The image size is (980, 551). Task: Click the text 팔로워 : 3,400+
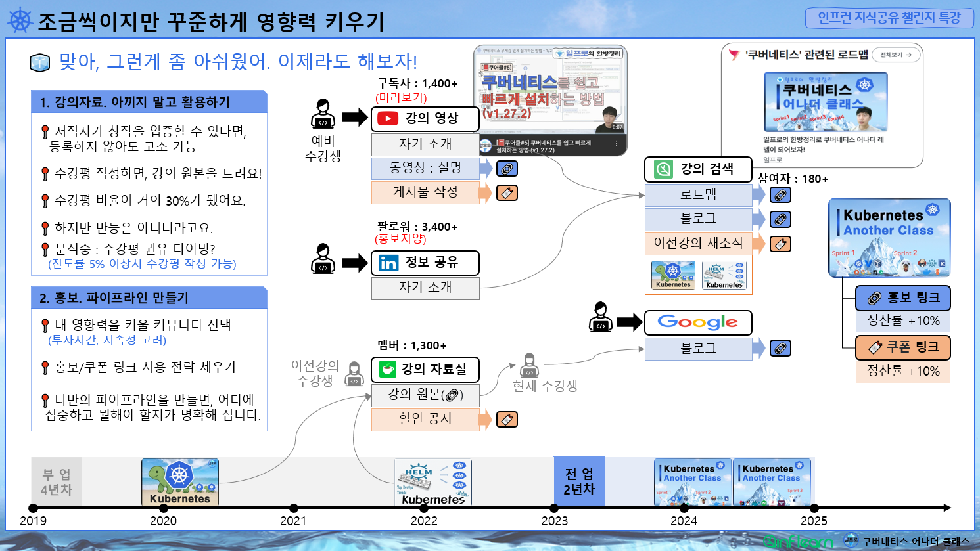tap(418, 227)
